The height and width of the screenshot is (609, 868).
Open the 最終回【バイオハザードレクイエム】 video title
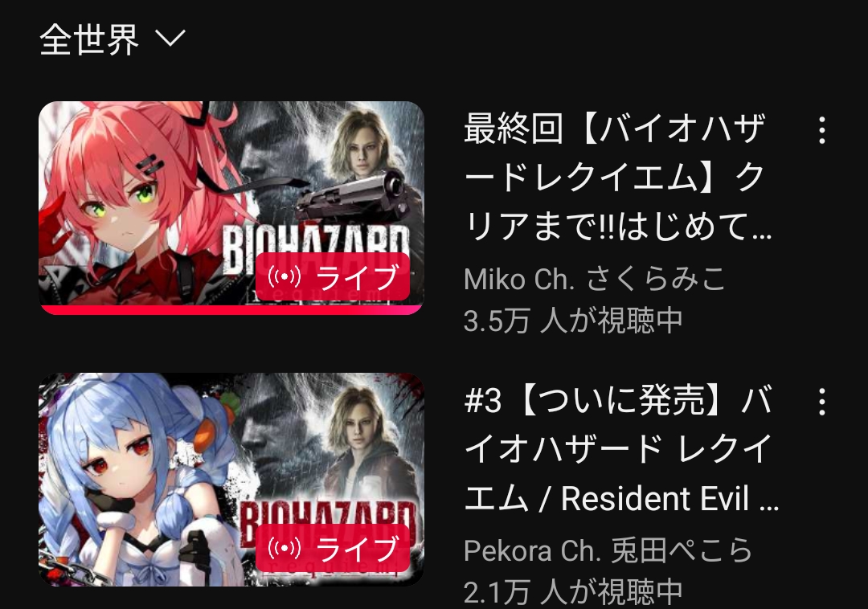617,177
